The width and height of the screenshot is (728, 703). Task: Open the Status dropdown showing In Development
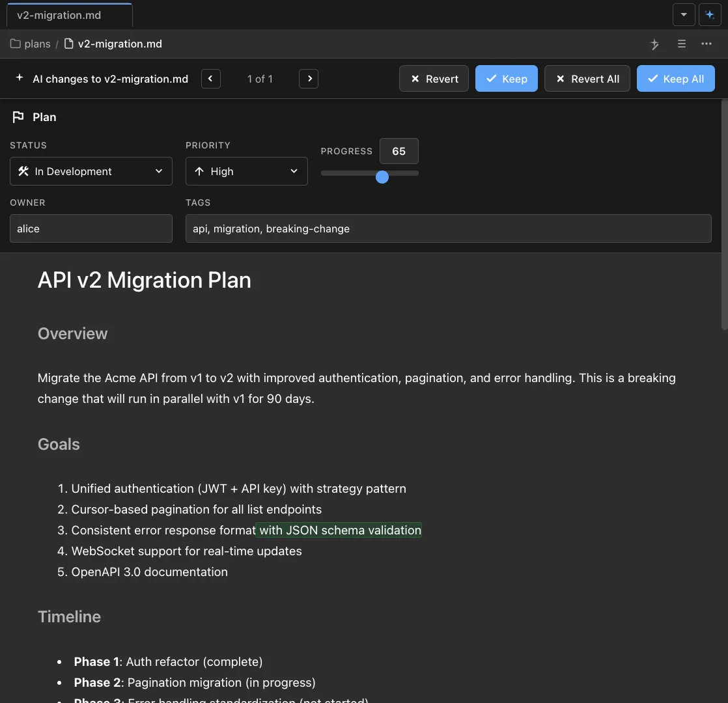91,171
